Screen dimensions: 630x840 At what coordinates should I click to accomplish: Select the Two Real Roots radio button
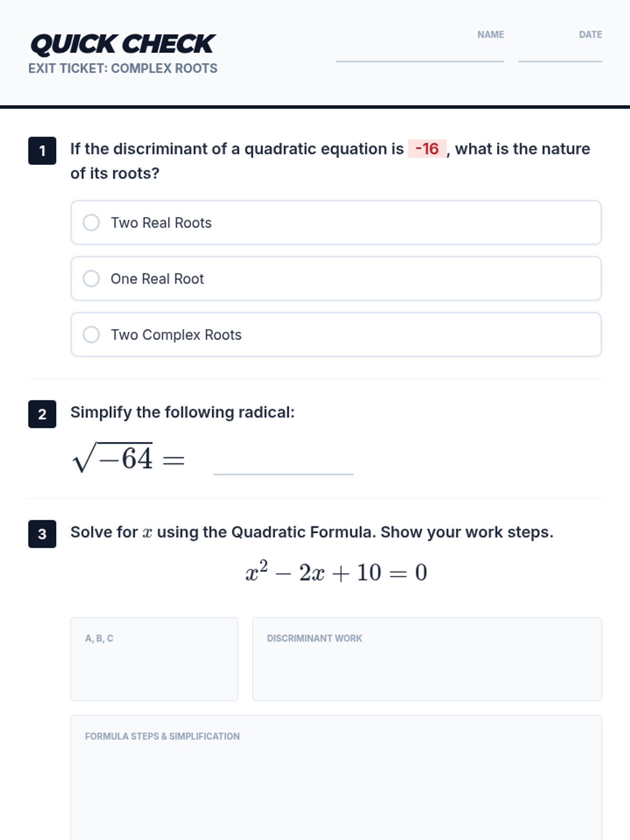(x=91, y=223)
